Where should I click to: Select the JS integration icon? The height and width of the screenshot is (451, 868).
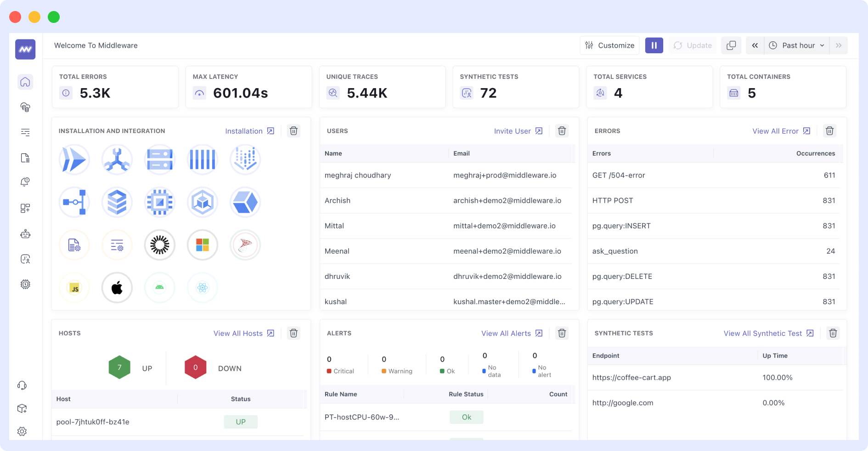point(74,288)
